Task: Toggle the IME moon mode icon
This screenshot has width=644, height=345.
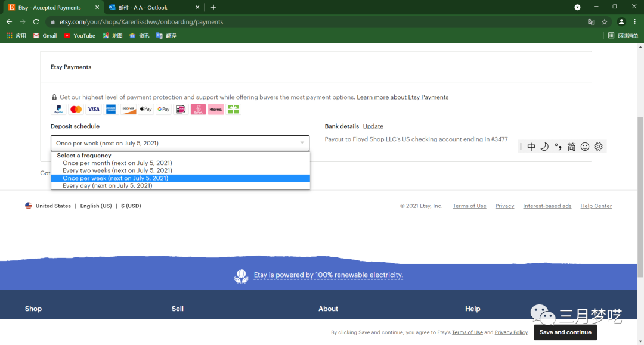Action: coord(544,147)
